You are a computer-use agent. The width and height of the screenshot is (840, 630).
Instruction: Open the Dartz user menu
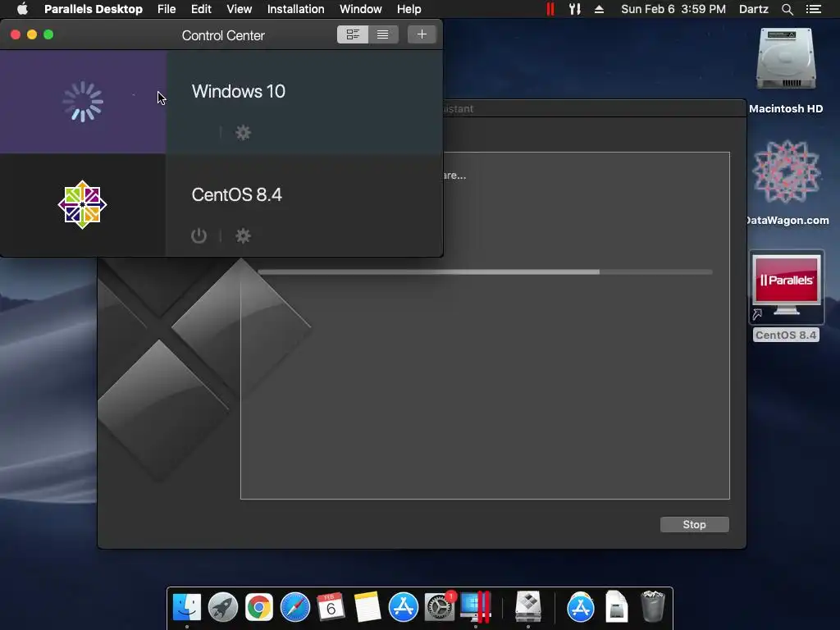point(754,9)
